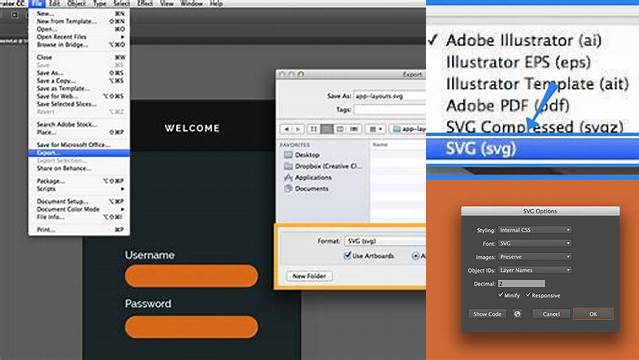The image size is (639, 360).
Task: Switch Export dialog to icon view
Action: (313, 129)
